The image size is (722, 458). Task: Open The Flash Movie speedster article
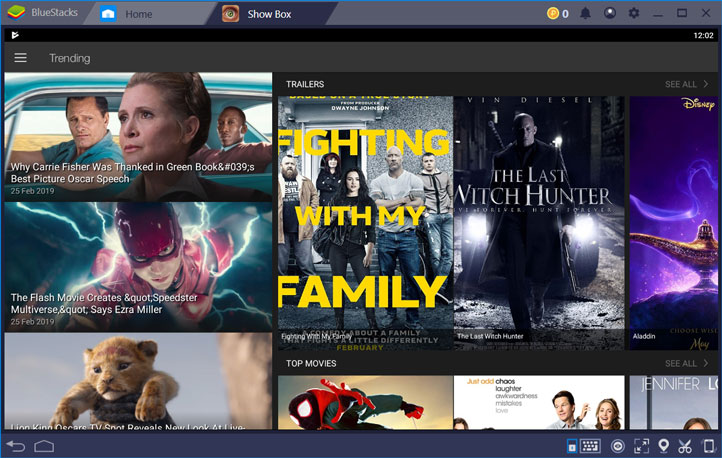[x=138, y=267]
